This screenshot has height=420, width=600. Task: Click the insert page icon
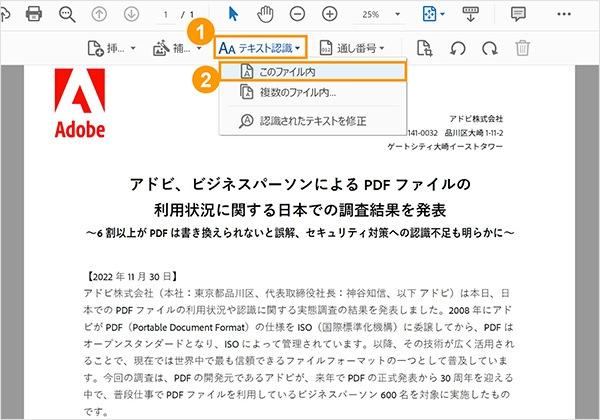[96, 48]
